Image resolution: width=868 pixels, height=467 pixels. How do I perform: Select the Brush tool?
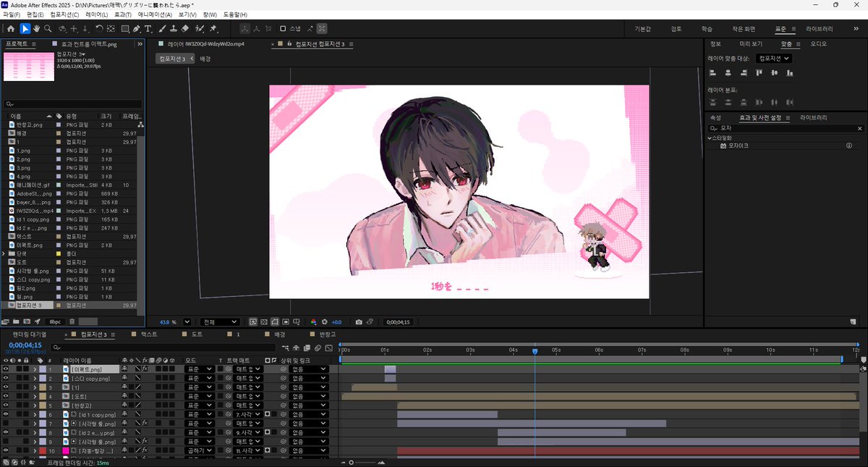click(162, 29)
